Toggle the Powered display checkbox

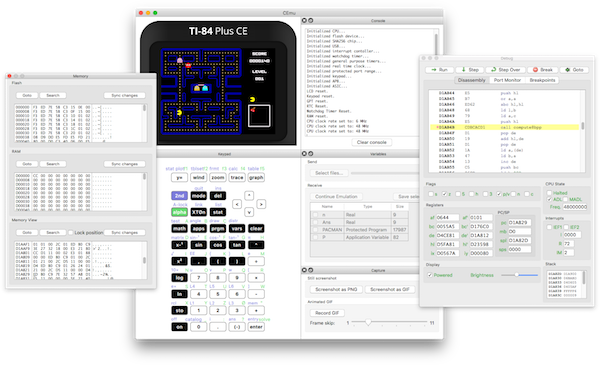click(x=430, y=275)
